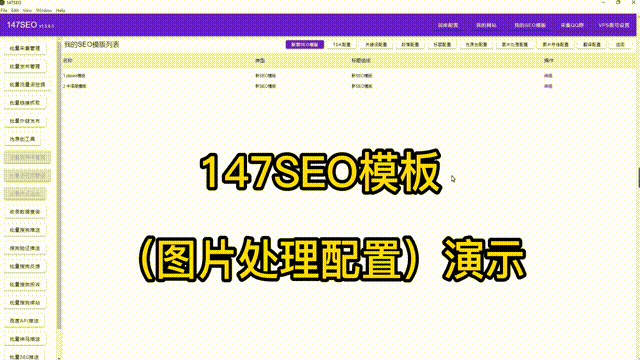Open 批量搜狗绑站 in the sidebar

pyautogui.click(x=25, y=303)
